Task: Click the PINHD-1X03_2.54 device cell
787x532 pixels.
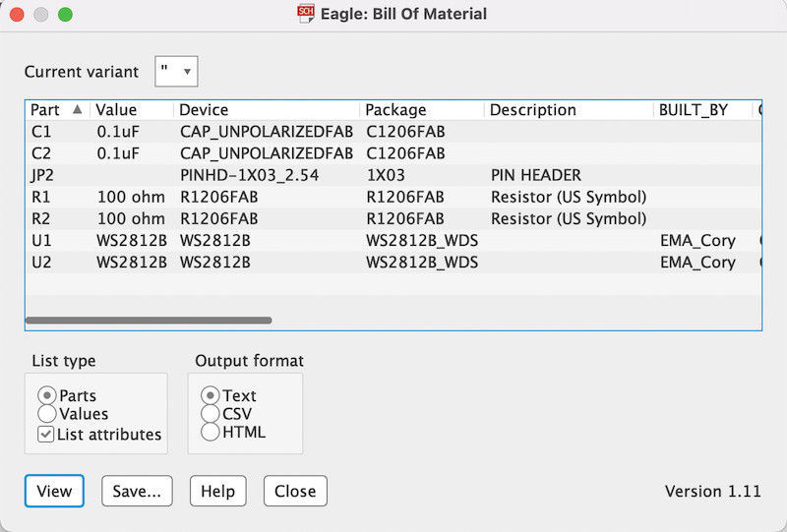Action: 250,175
